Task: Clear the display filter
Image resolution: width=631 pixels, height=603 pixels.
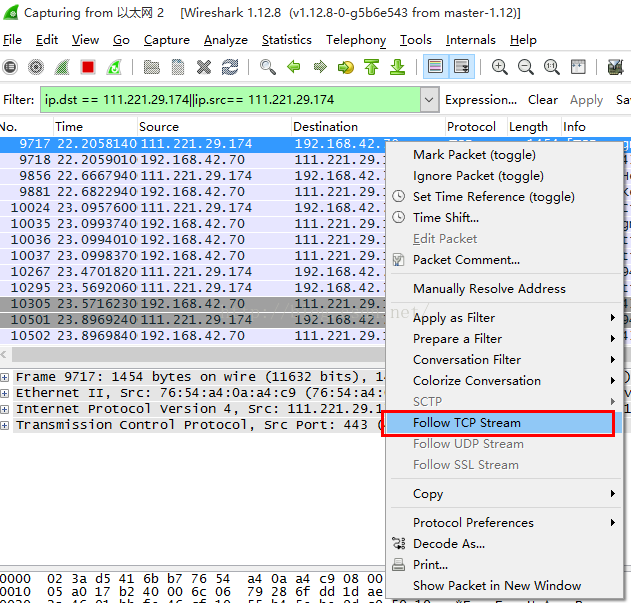Action: coord(543,100)
